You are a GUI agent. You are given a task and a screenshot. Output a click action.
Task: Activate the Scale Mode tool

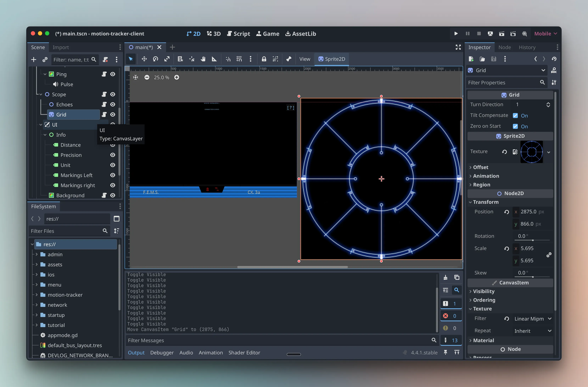167,59
